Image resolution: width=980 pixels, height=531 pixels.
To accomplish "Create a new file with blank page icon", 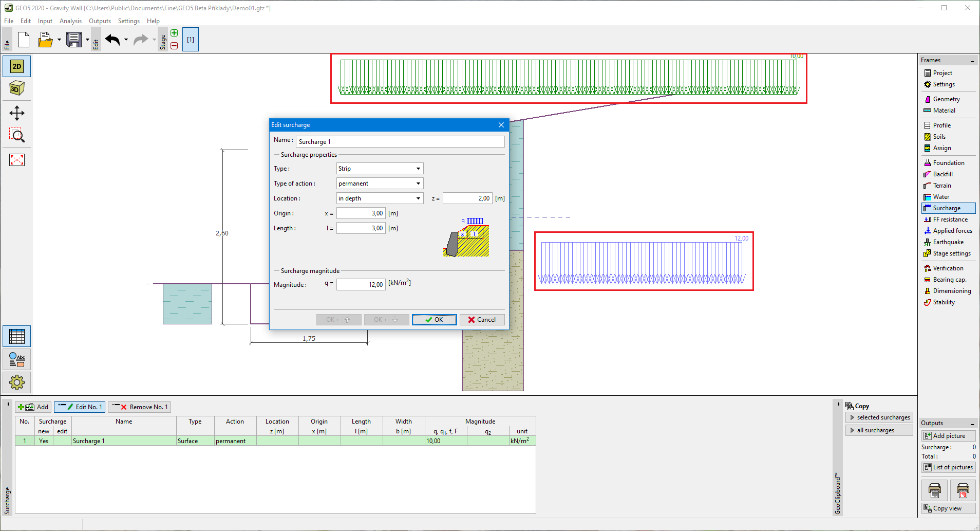I will [24, 40].
